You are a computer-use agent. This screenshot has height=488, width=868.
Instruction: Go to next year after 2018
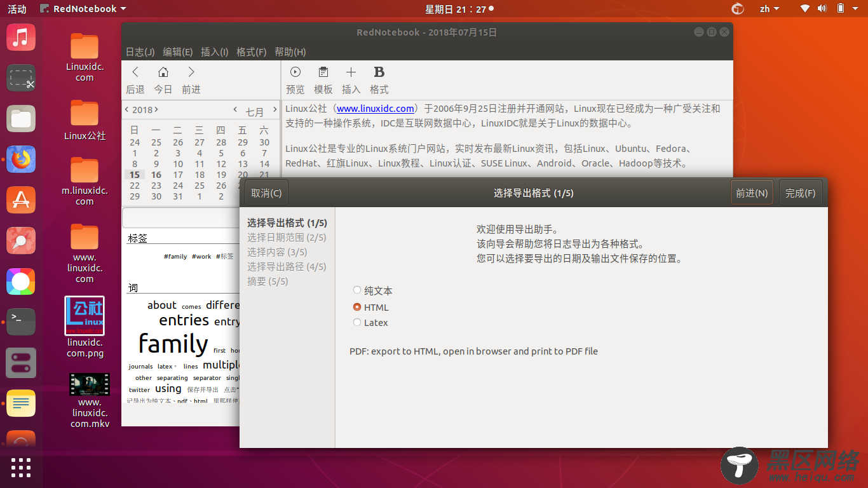[x=156, y=109]
